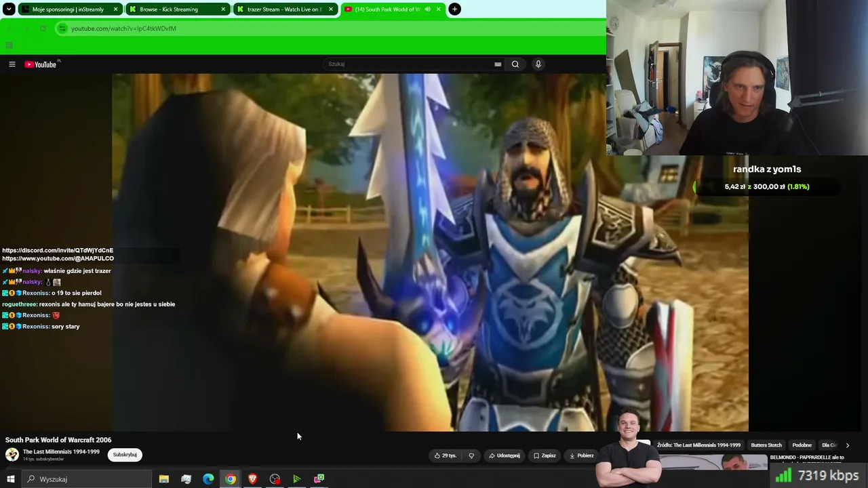Share the video via Udostępnij
This screenshot has height=488, width=868.
[x=505, y=455]
